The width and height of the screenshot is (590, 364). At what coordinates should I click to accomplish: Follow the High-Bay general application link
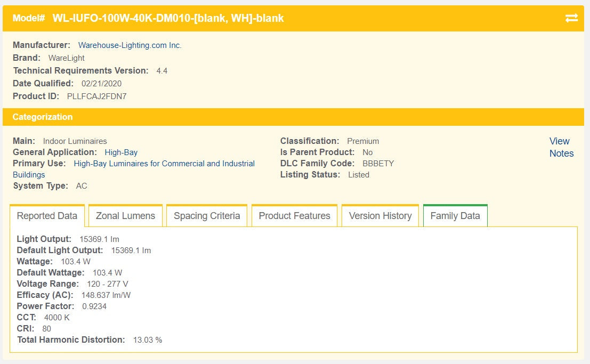pyautogui.click(x=121, y=152)
